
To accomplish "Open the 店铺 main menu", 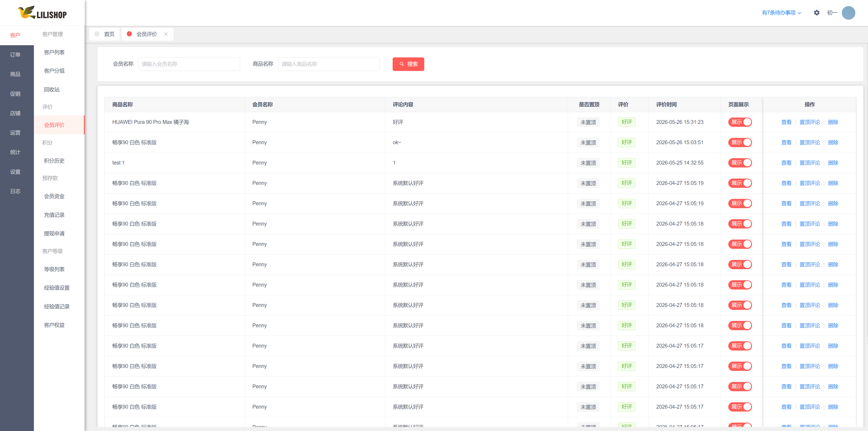I will coord(15,113).
